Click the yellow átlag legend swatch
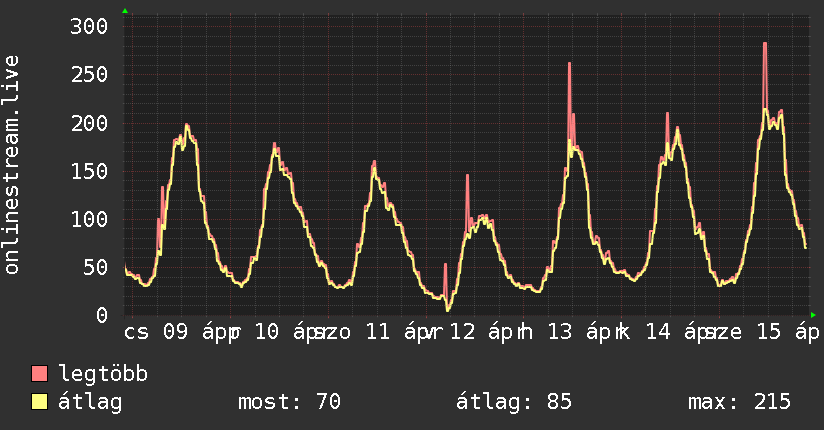This screenshot has width=824, height=430. [x=39, y=402]
